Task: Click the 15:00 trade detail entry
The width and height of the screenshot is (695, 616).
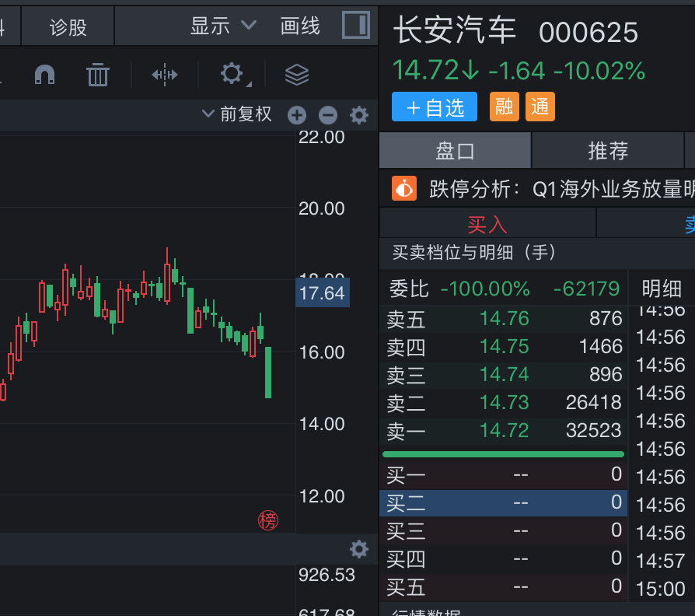Action: 661,589
